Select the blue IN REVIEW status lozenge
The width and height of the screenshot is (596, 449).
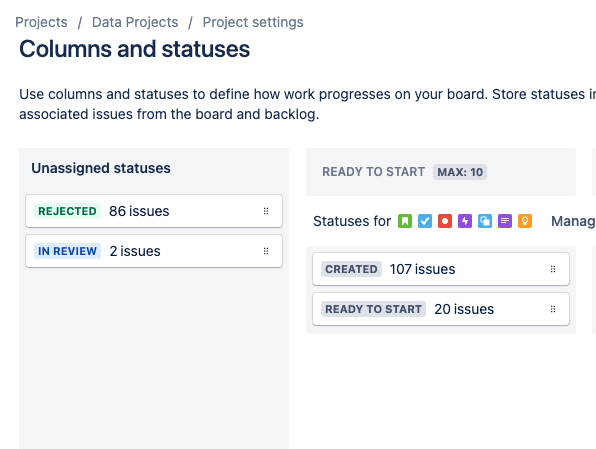click(67, 251)
